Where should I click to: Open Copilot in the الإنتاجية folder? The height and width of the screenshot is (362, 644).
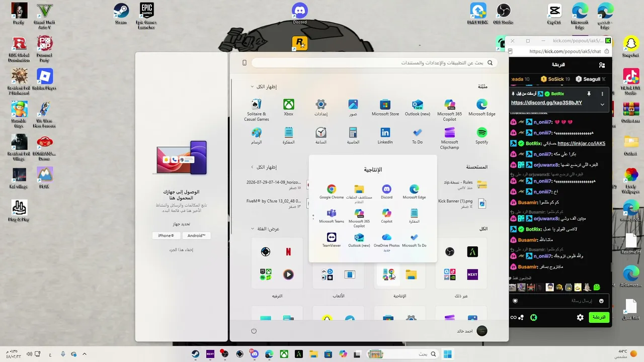386,216
